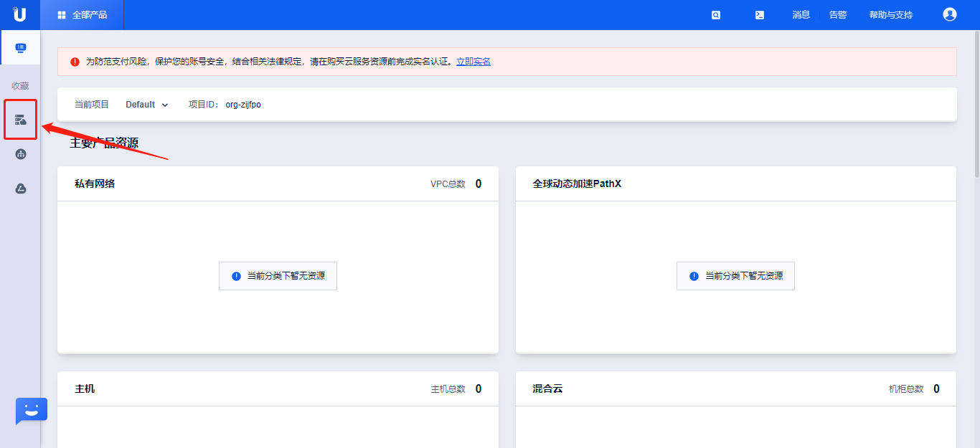The image size is (980, 448).
Task: Select the console overview icon in sidebar
Action: (20, 47)
